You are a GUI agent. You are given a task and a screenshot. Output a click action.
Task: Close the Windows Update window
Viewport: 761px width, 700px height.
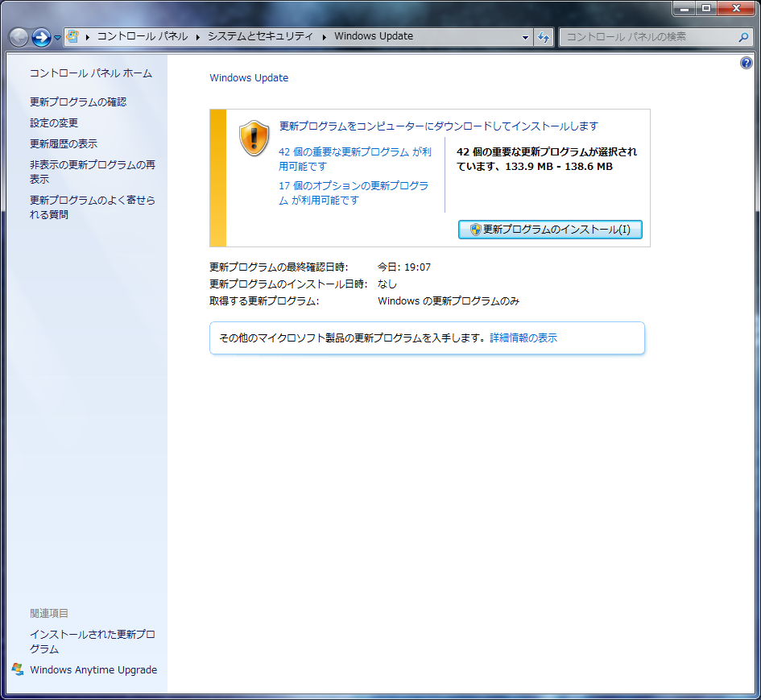735,8
